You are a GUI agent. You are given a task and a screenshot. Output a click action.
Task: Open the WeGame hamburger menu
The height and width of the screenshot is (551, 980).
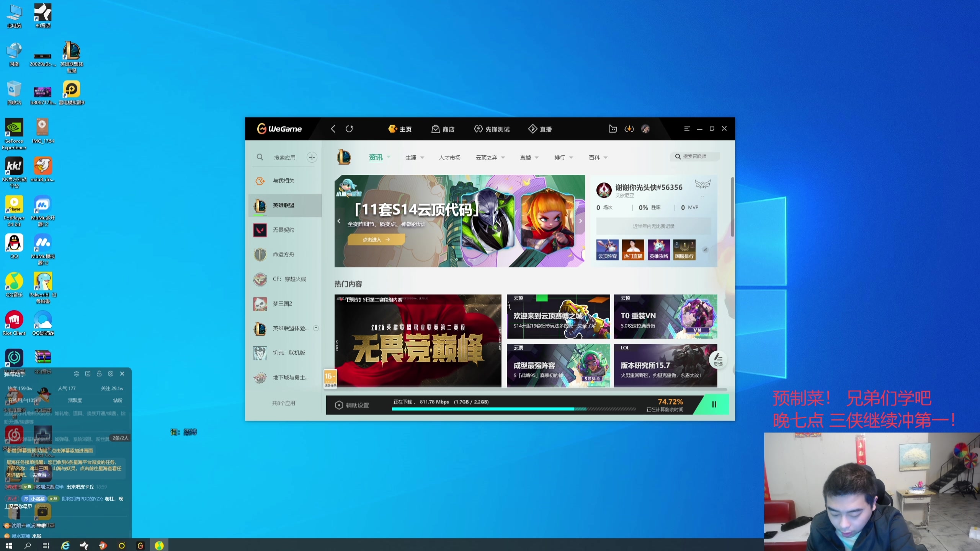point(687,129)
